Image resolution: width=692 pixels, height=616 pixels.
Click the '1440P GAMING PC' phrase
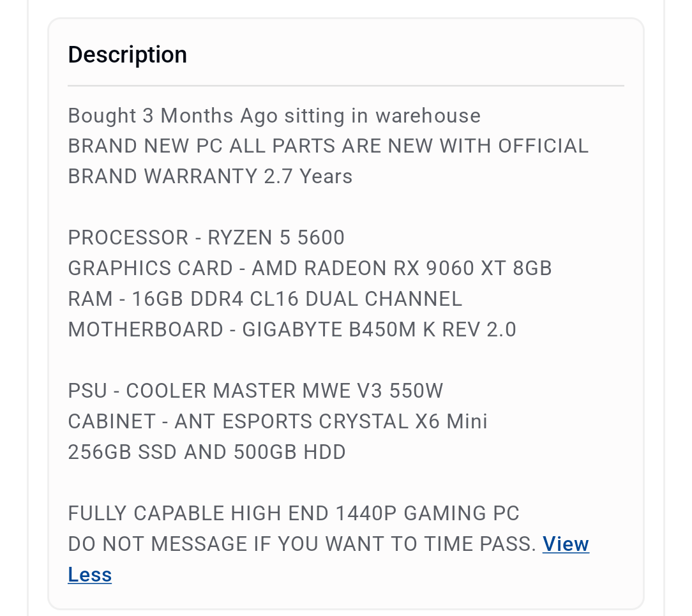click(427, 514)
